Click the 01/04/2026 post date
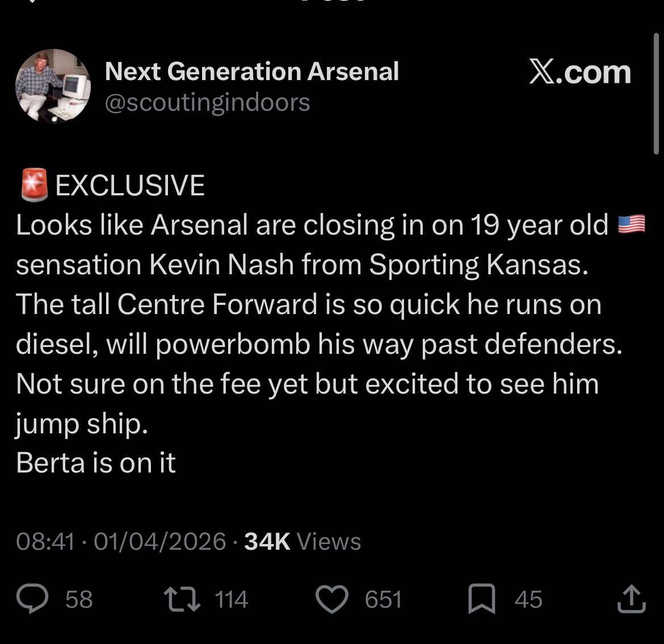The height and width of the screenshot is (644, 664). [x=160, y=541]
